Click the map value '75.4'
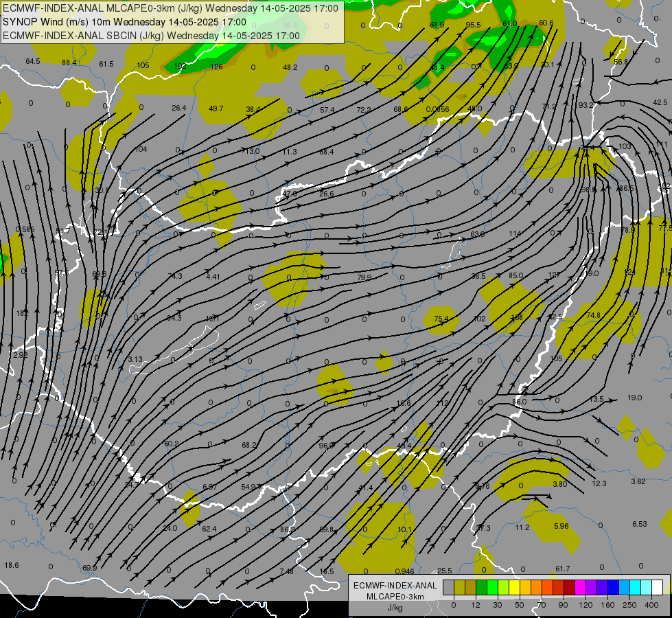The height and width of the screenshot is (618, 672). click(x=441, y=318)
